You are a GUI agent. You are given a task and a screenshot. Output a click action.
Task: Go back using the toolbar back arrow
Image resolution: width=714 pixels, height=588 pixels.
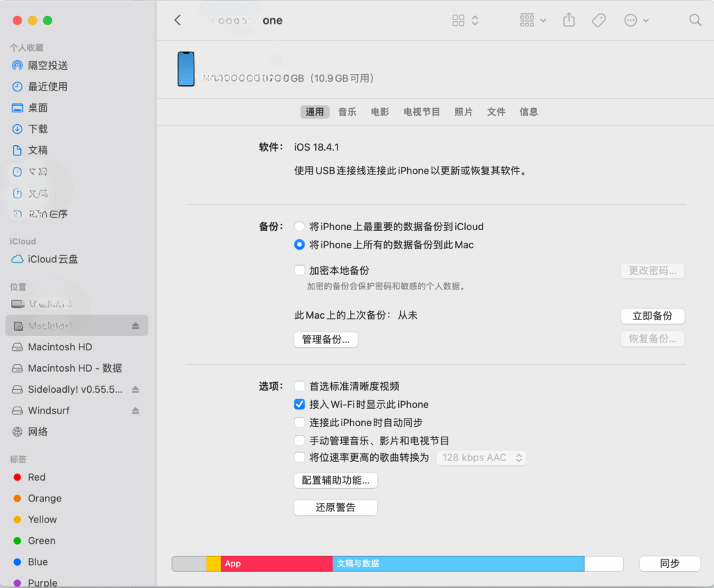tap(178, 20)
